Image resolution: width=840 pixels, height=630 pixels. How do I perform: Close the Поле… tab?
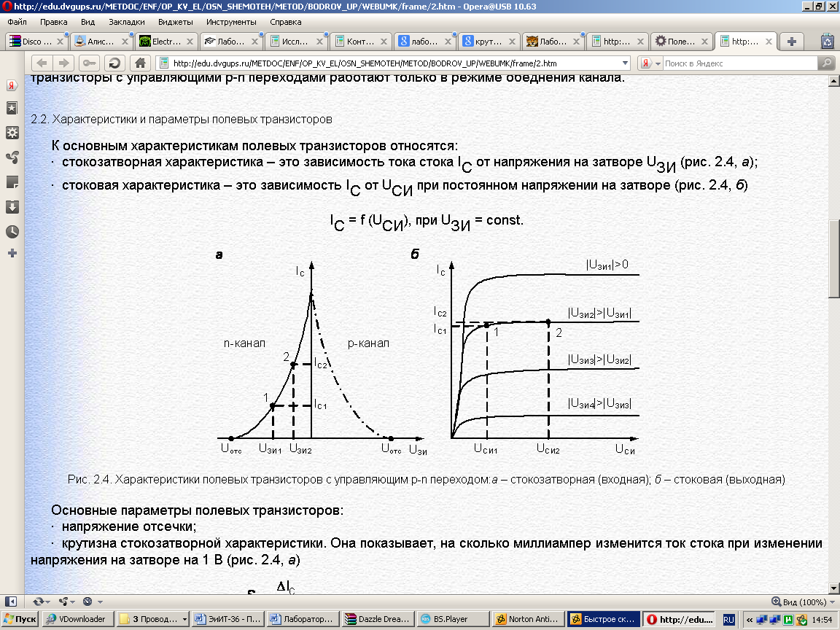coord(704,42)
